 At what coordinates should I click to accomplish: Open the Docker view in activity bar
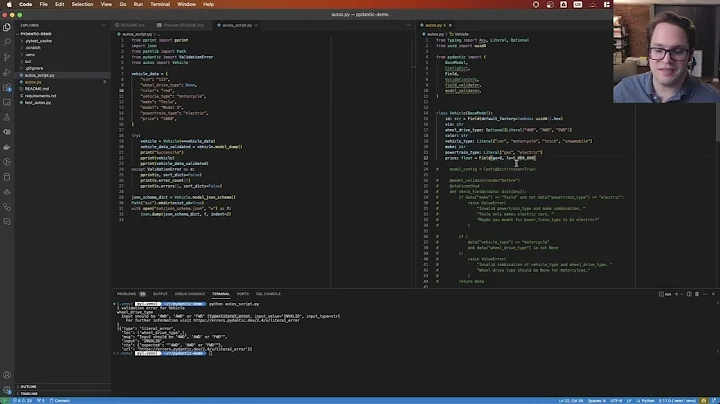[x=7, y=147]
